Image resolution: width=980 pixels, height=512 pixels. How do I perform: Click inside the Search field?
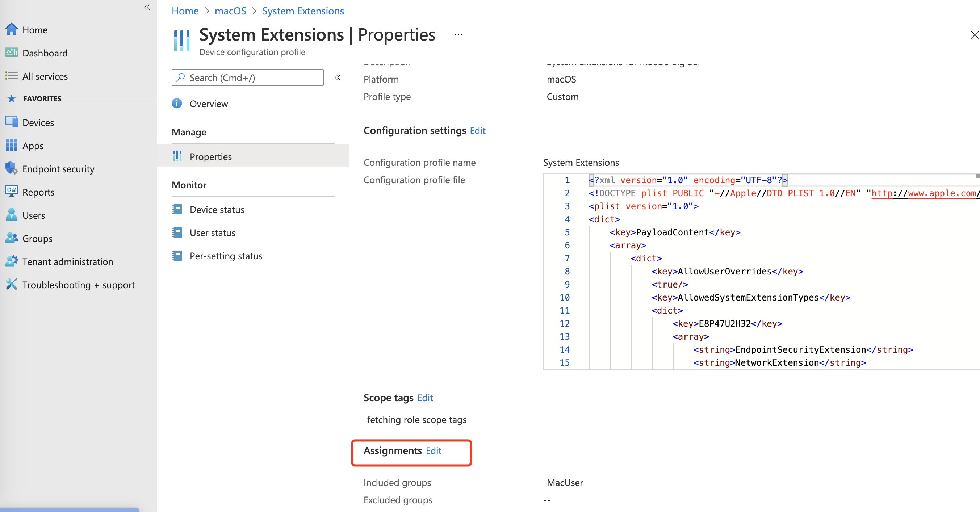tap(247, 77)
